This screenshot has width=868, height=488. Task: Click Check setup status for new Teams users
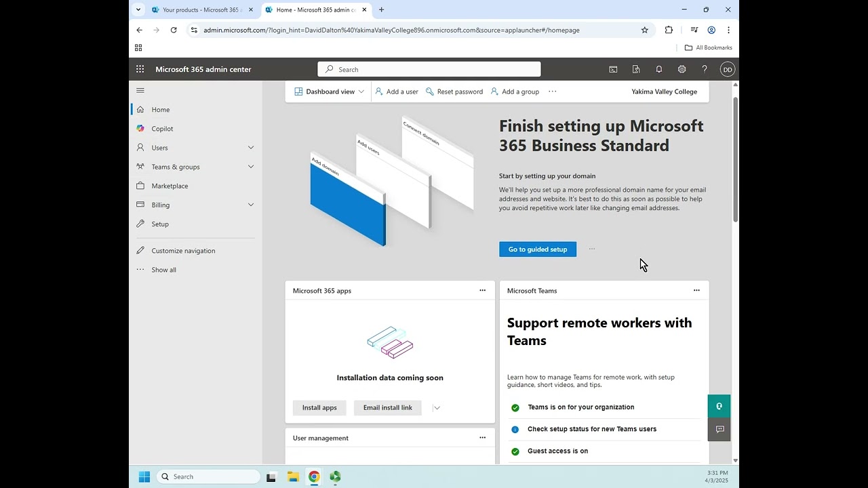[x=592, y=429]
